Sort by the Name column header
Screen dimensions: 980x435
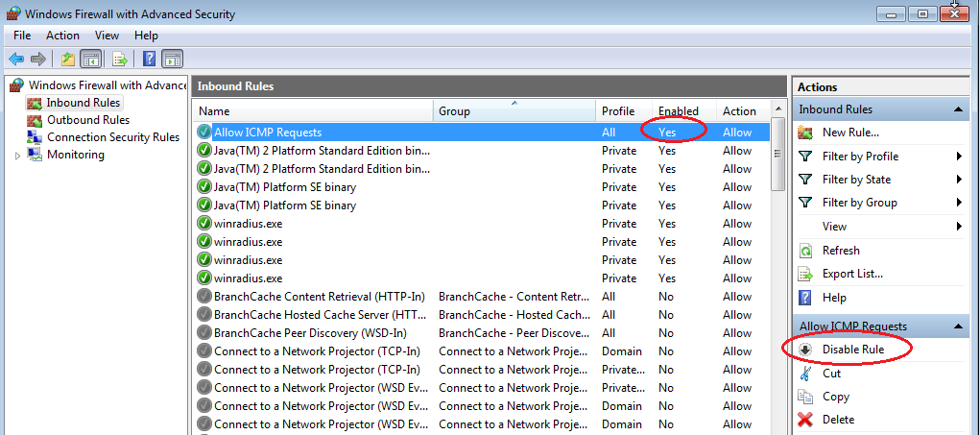[x=313, y=111]
